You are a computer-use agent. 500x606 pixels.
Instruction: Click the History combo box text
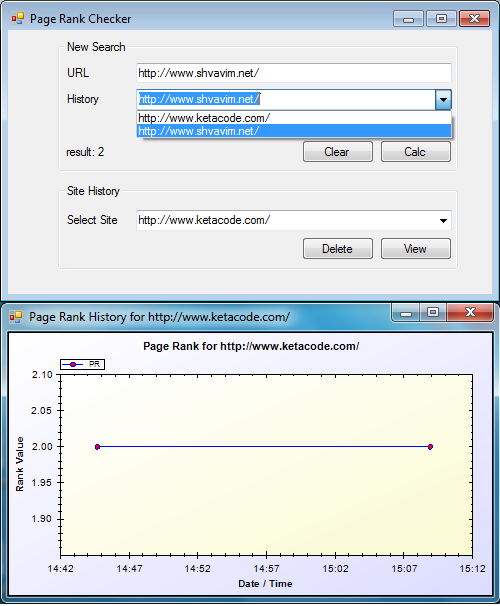pos(286,99)
